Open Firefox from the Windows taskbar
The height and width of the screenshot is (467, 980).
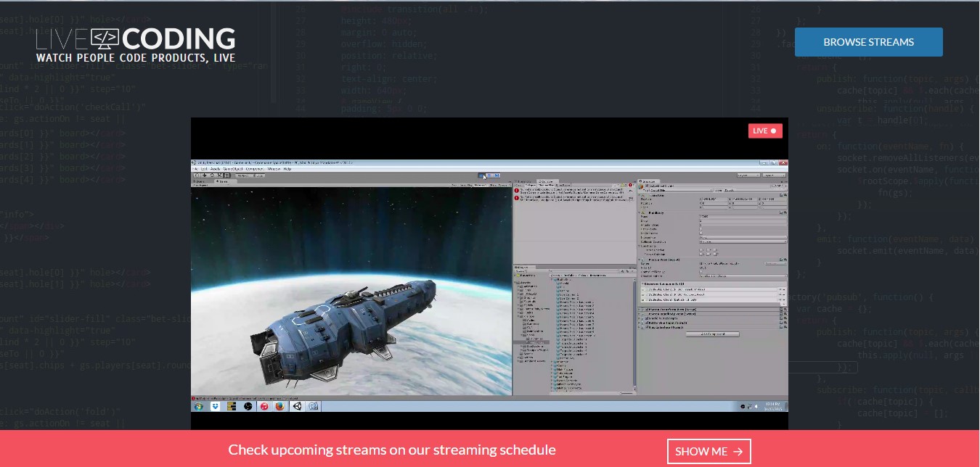tap(280, 406)
